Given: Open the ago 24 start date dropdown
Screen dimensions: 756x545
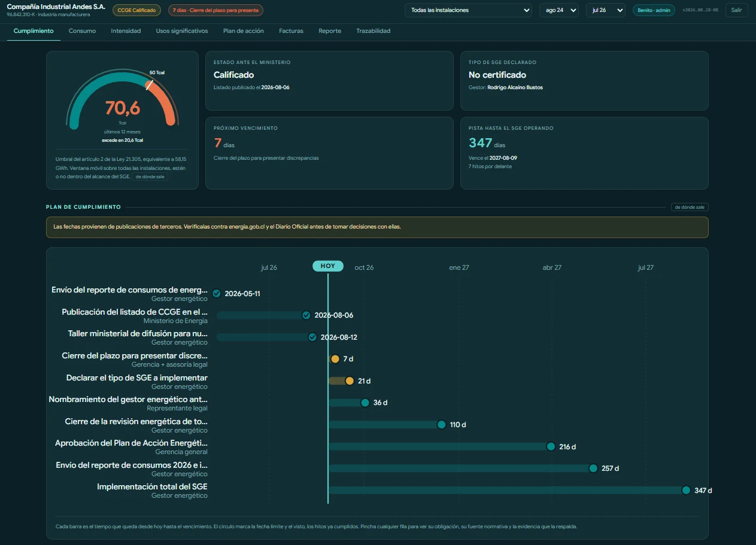Looking at the screenshot, I should 559,10.
